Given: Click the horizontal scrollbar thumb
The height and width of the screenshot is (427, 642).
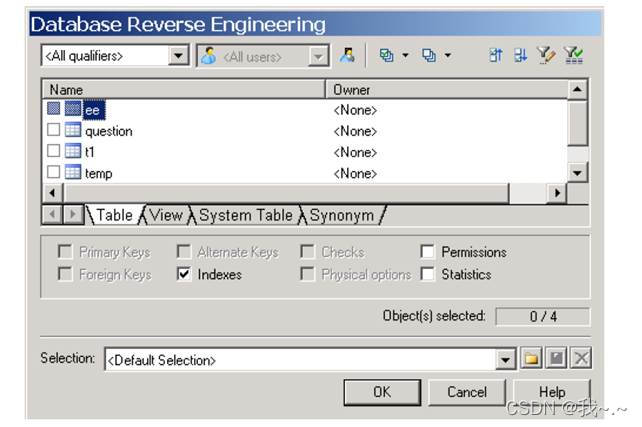Looking at the screenshot, I should pyautogui.click(x=285, y=192).
